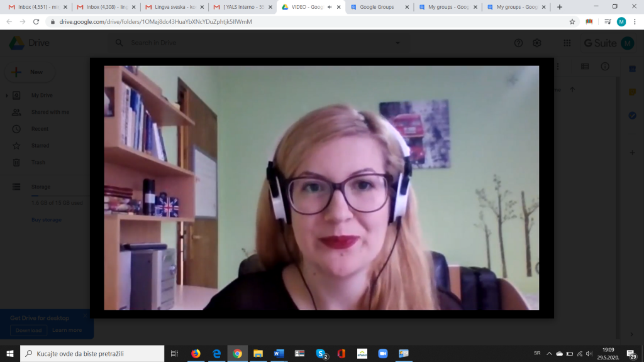Mute the audio on the VIDEO tab

[x=330, y=7]
